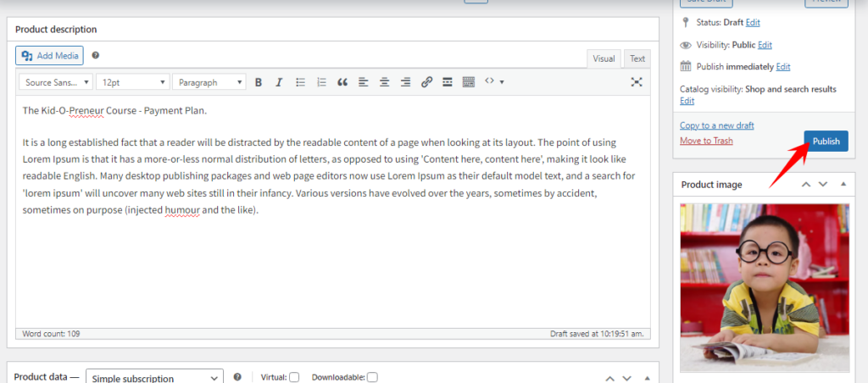Insert the Read More tag
Image resolution: width=868 pixels, height=383 pixels.
click(448, 82)
